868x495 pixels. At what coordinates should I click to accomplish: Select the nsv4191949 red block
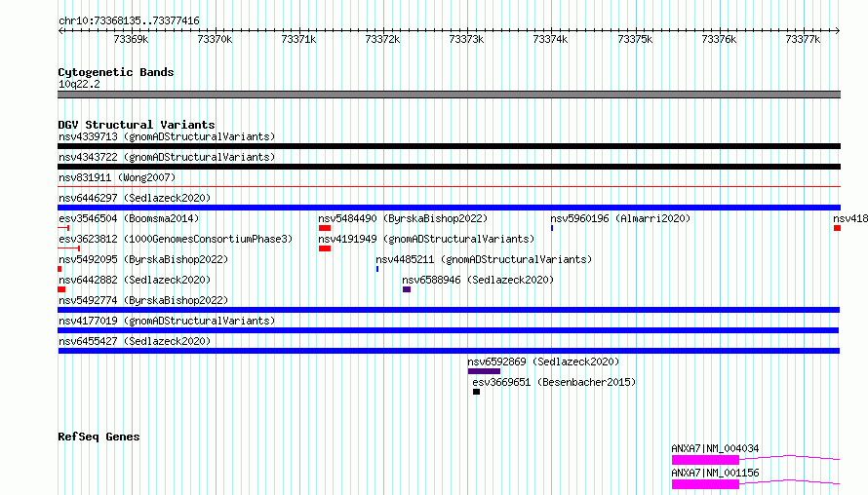[x=325, y=248]
